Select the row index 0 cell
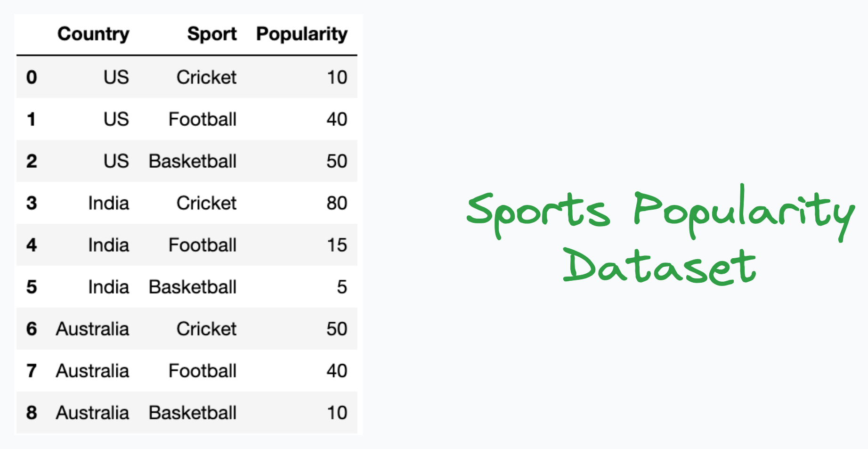 tap(32, 77)
